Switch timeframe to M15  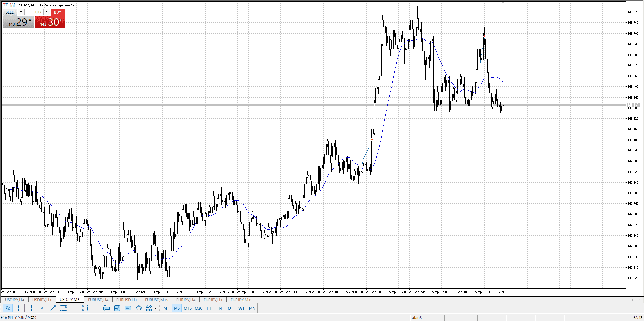coord(187,308)
